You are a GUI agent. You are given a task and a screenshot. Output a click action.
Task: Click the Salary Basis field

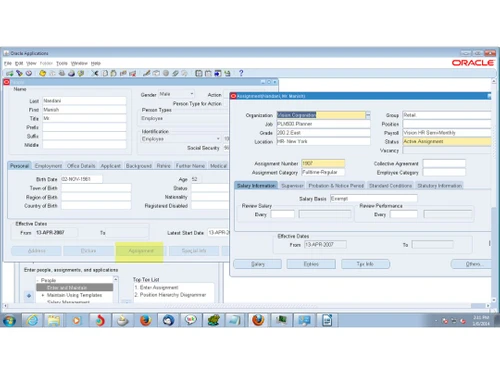point(374,199)
